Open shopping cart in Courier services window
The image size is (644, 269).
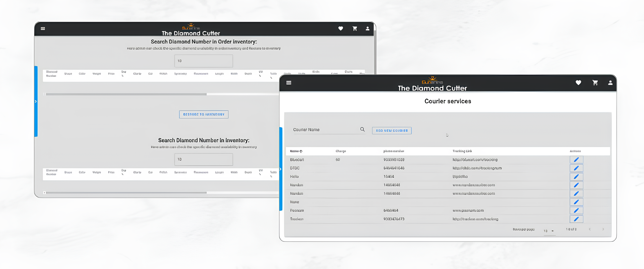(x=595, y=83)
